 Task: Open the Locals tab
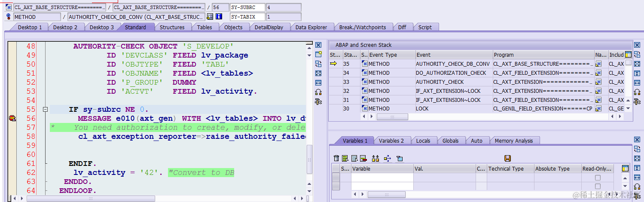[423, 141]
